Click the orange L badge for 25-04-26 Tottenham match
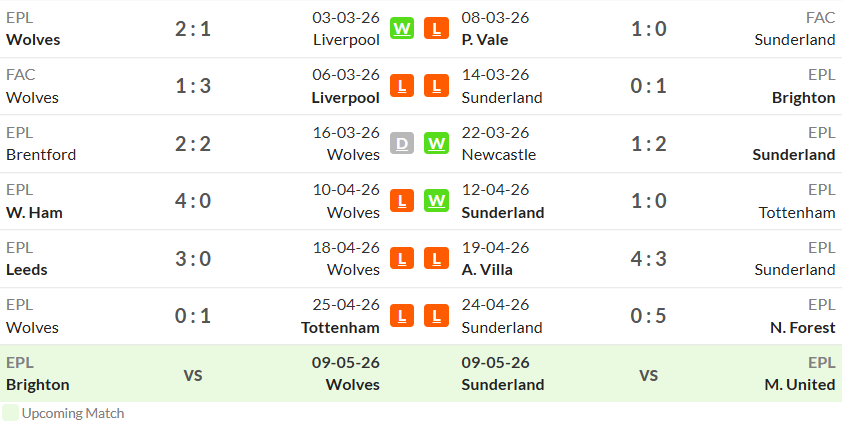The width and height of the screenshot is (842, 435). tap(402, 316)
